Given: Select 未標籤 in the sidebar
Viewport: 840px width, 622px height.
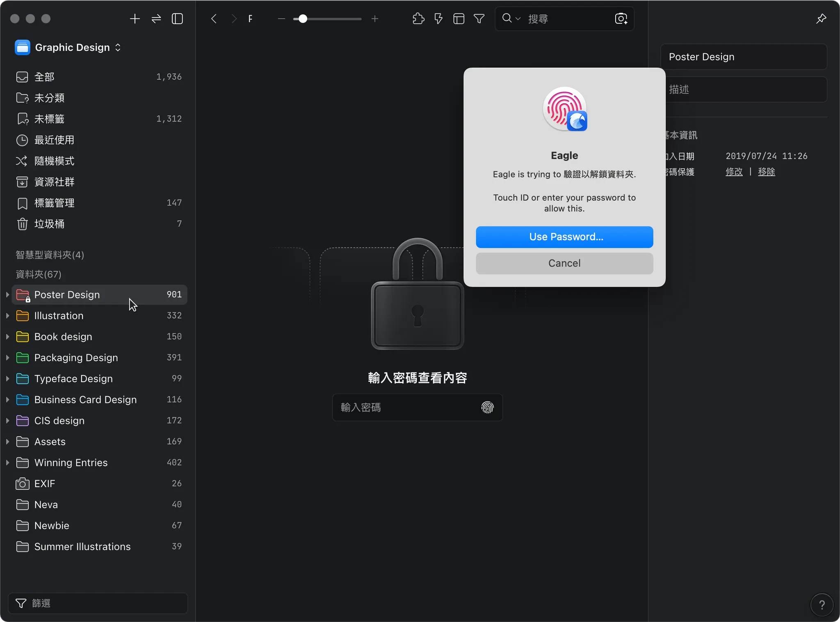Looking at the screenshot, I should coord(99,119).
